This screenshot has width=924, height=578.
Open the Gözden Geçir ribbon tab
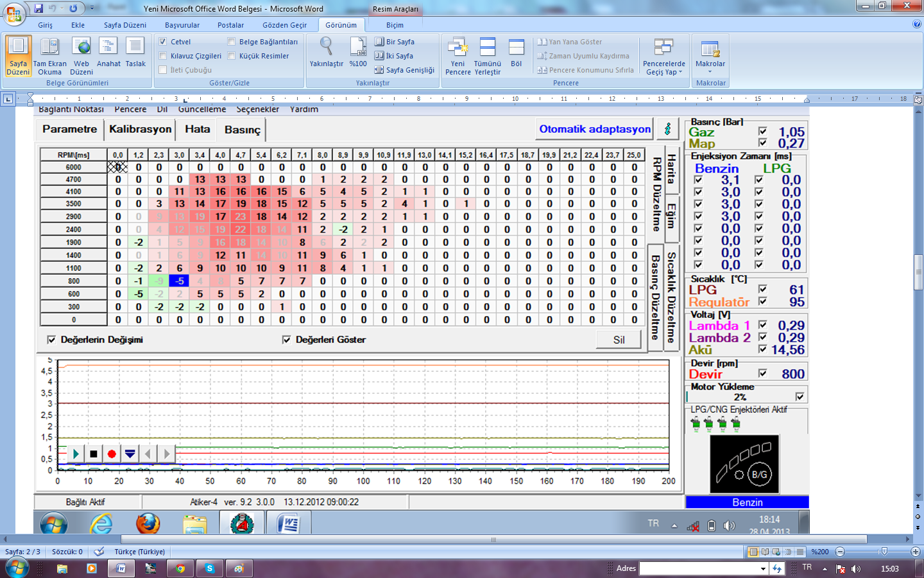(x=285, y=25)
